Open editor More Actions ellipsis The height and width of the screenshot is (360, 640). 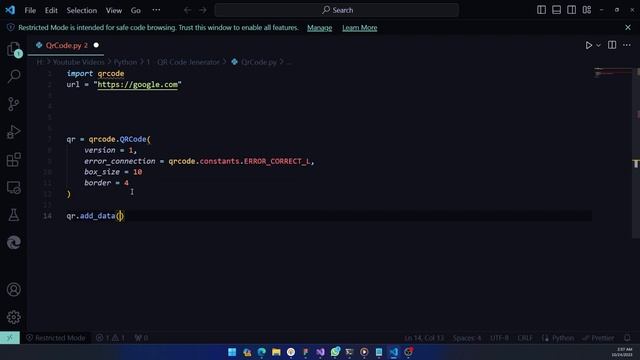coord(627,45)
